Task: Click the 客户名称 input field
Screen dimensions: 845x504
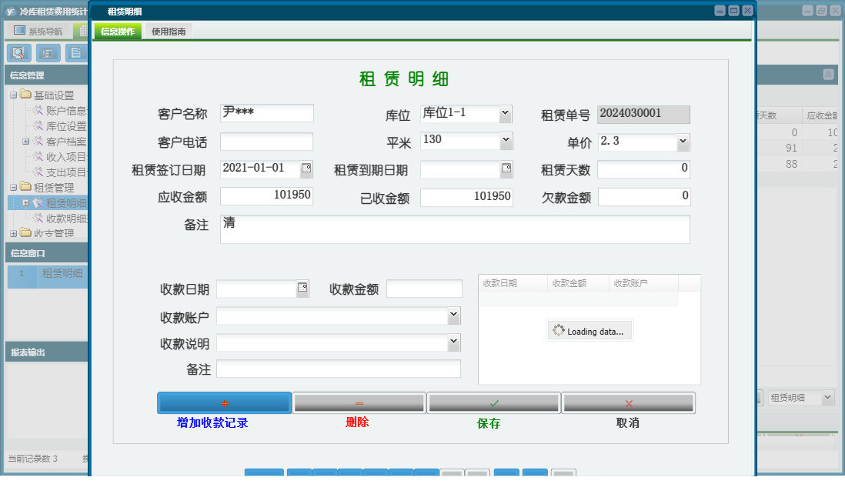Action: 267,112
